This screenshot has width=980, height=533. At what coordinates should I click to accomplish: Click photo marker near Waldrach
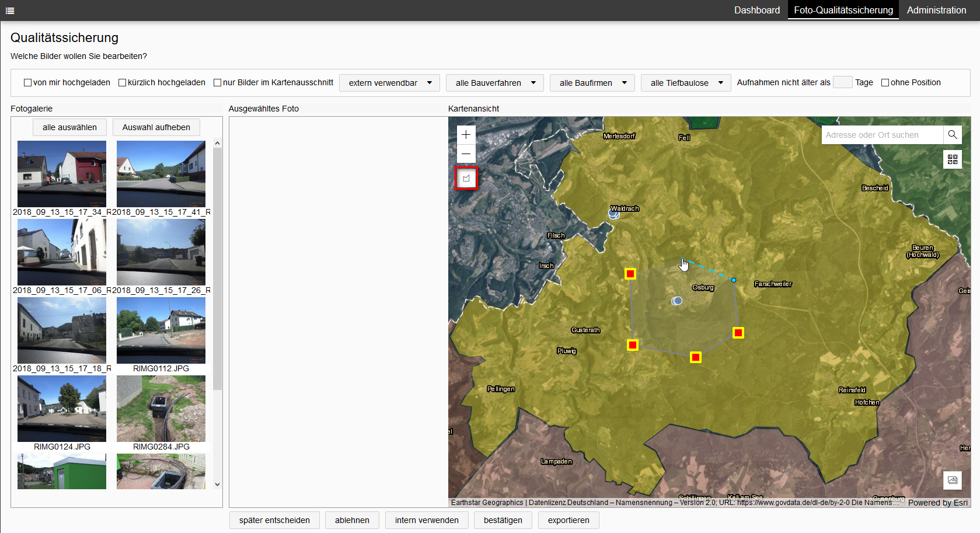tap(614, 214)
